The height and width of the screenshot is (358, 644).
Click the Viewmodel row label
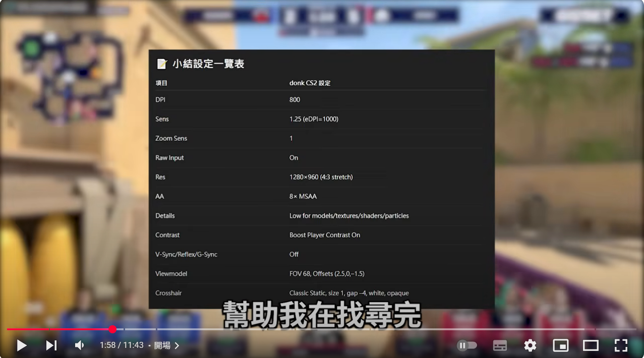pos(171,274)
